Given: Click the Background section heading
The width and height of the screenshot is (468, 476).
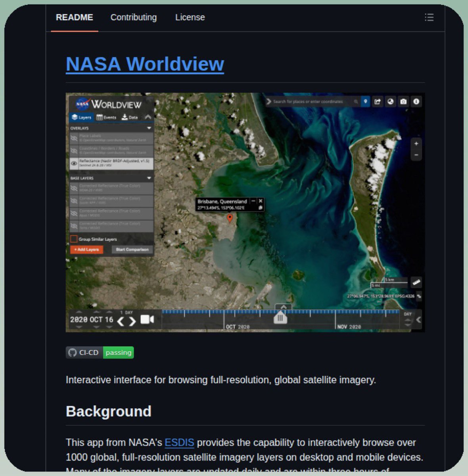Looking at the screenshot, I should pos(109,411).
